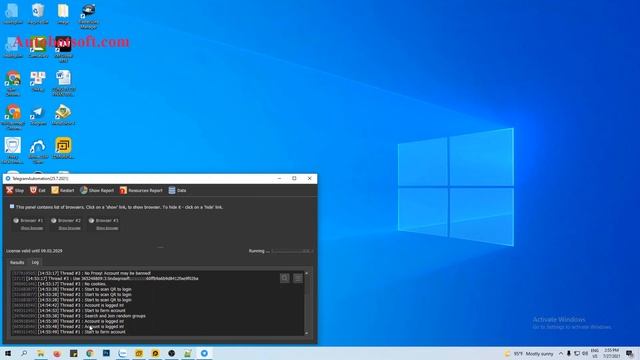
Task: Restart the automation via Restart button
Action: coord(63,190)
